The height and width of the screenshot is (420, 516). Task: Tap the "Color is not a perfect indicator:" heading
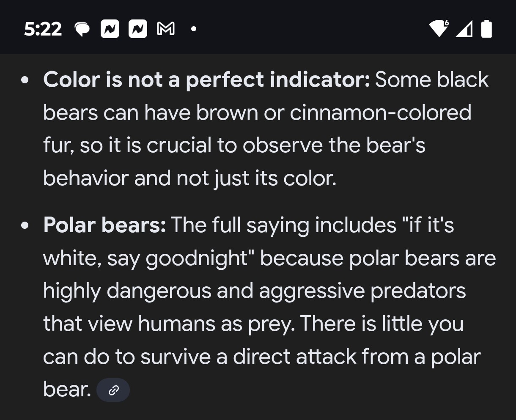(x=206, y=80)
